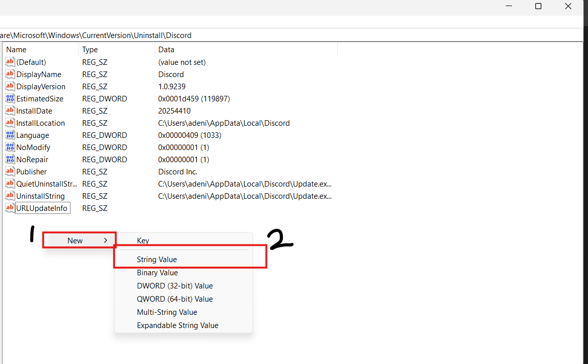The image size is (588, 364).
Task: Click InstallLocation data path ending in Discord
Action: pos(224,123)
